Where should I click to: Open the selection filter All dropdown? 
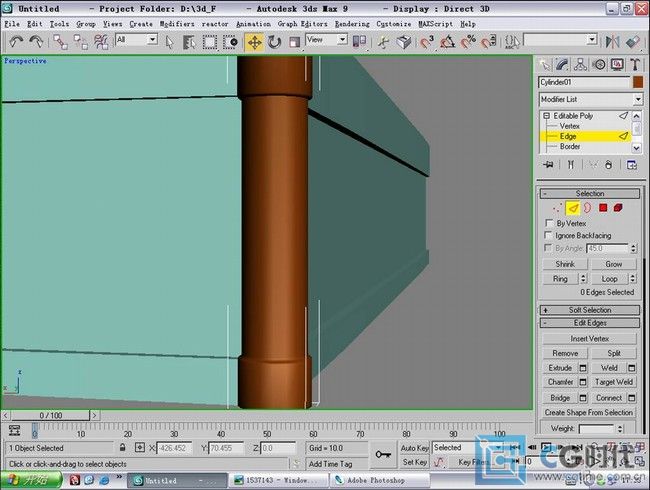[x=153, y=40]
